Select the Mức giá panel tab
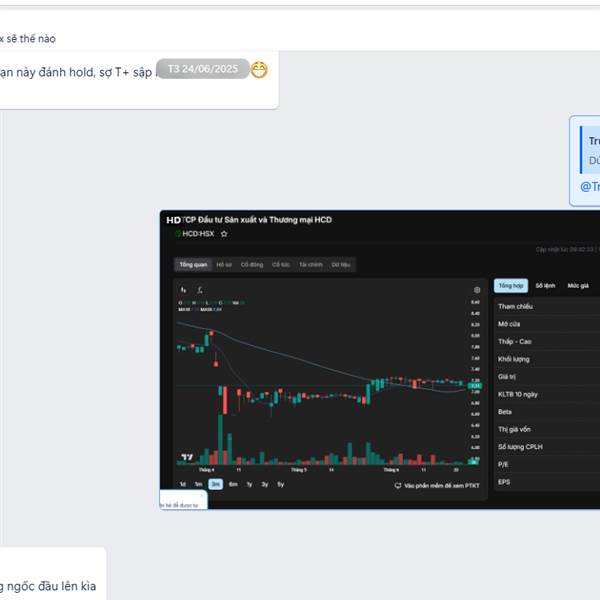 point(578,285)
